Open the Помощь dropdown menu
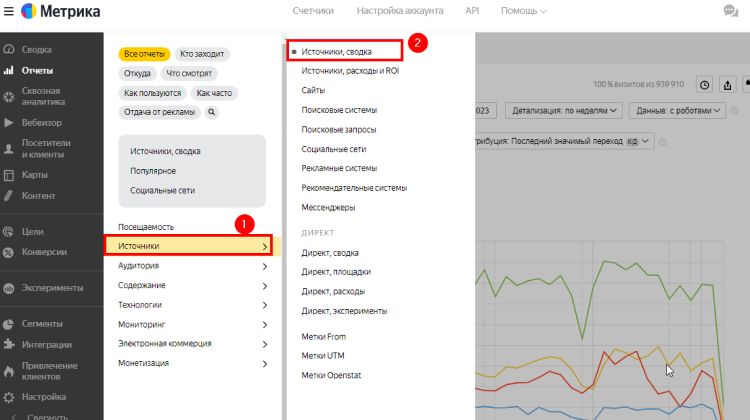Screen dimensions: 750x420 coord(524,11)
